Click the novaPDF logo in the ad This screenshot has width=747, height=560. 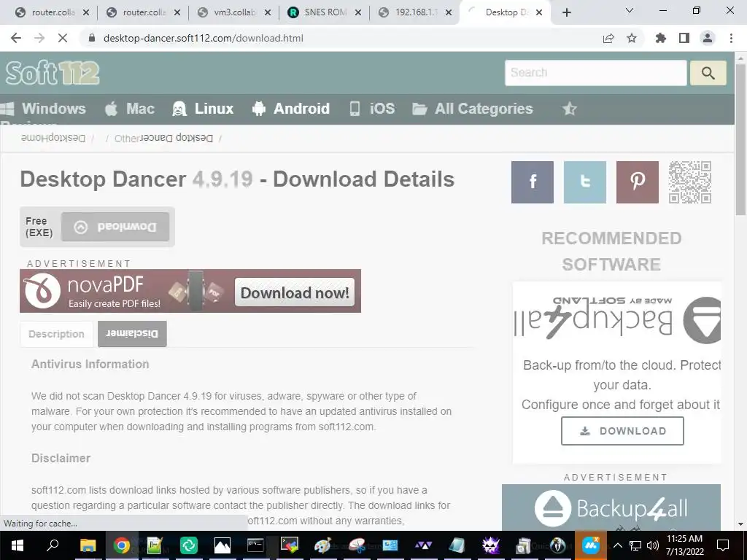coord(42,290)
